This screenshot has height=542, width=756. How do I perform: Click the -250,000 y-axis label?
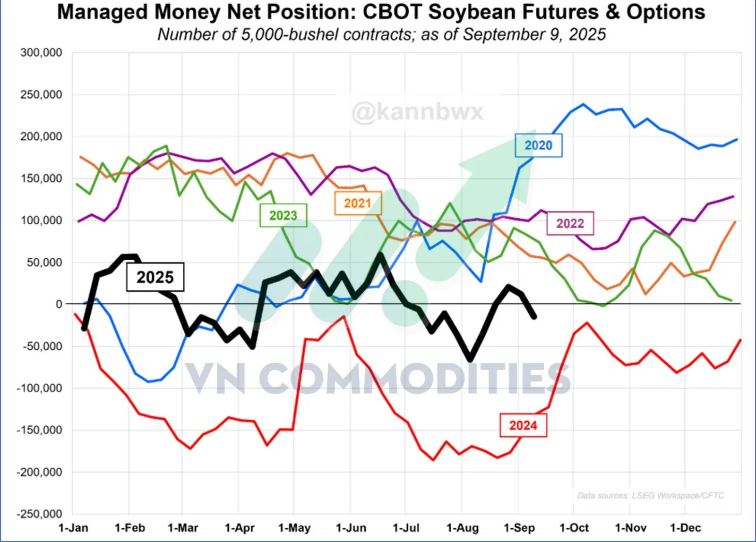(x=39, y=514)
